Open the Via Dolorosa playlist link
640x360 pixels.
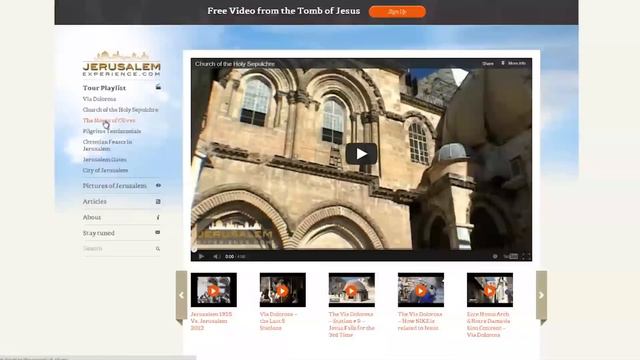(x=99, y=99)
